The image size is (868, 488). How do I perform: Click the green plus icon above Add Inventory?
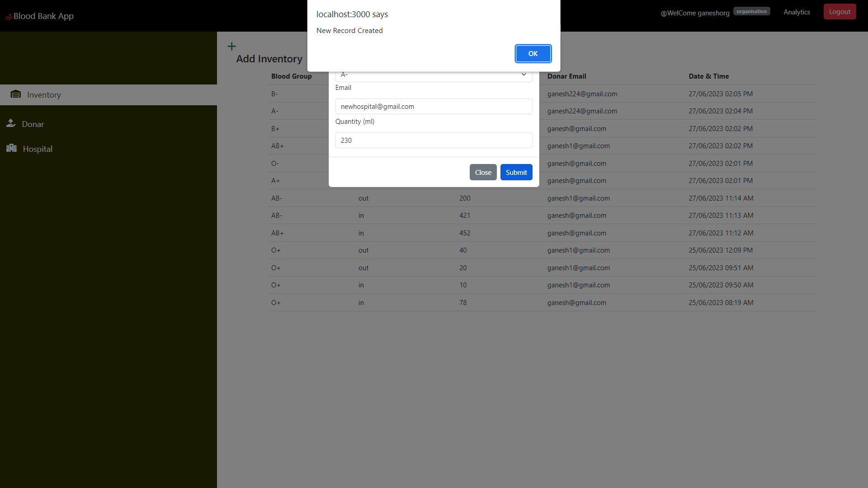pos(231,46)
